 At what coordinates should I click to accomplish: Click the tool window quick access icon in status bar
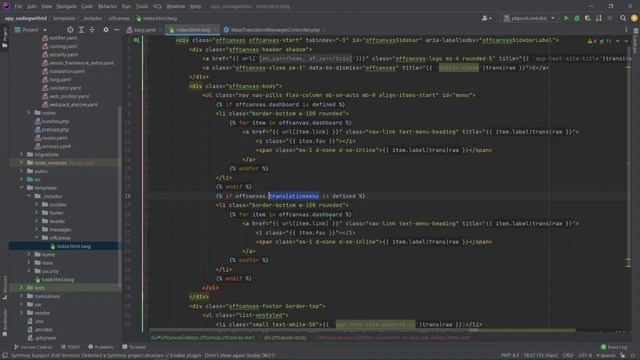[x=4, y=356]
